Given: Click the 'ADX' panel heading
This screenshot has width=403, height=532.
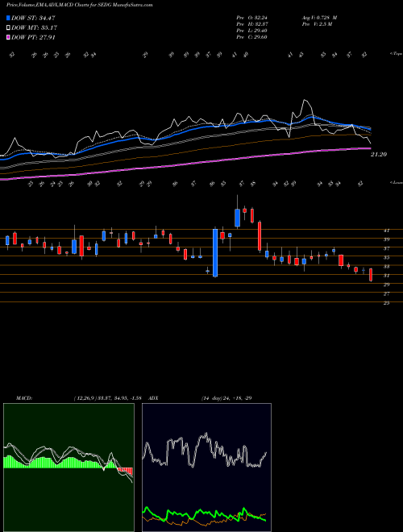Looking at the screenshot, I should 154,398.
